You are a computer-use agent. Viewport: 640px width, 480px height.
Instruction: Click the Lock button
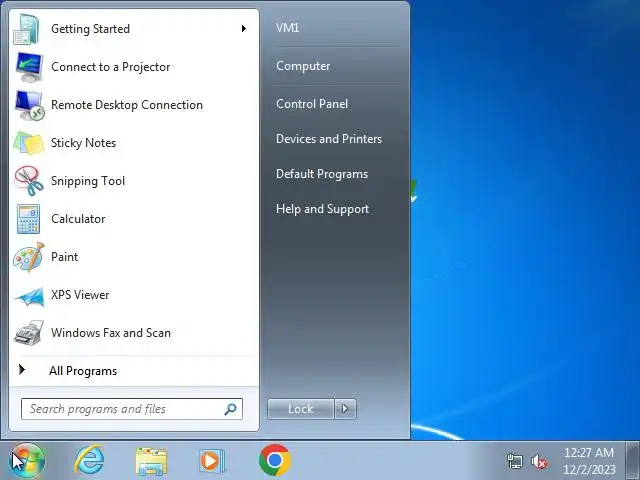(301, 409)
